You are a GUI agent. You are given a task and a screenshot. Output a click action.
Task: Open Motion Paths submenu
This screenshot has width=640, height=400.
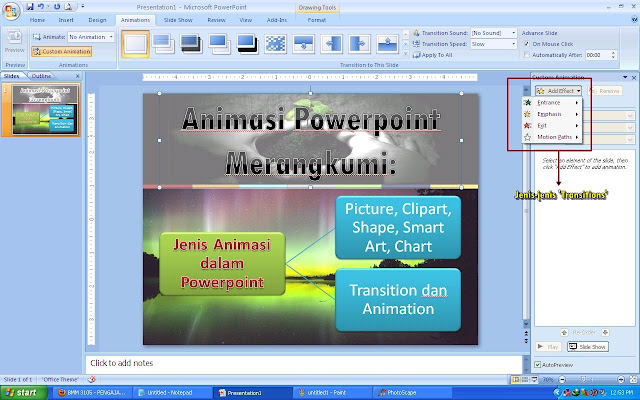[x=551, y=137]
